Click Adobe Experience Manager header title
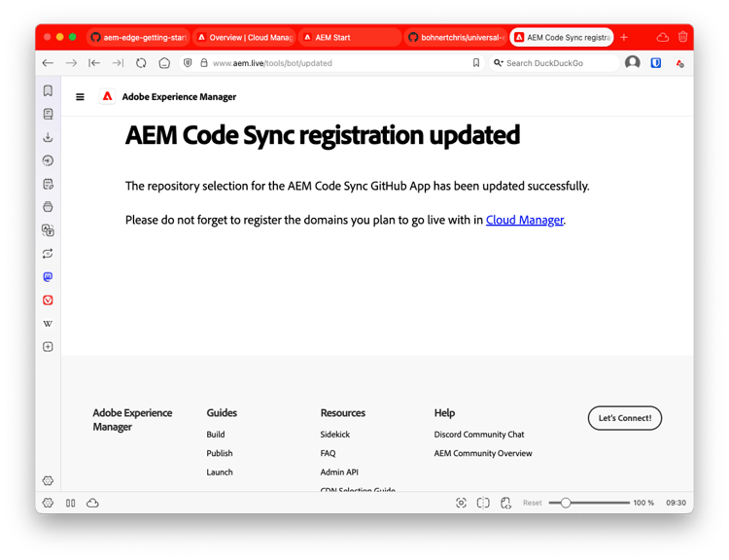 [x=179, y=97]
